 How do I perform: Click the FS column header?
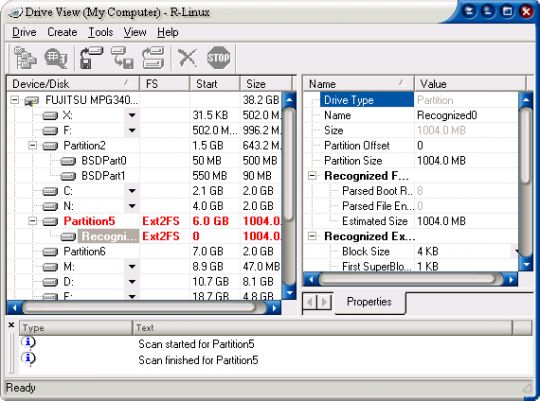point(165,84)
